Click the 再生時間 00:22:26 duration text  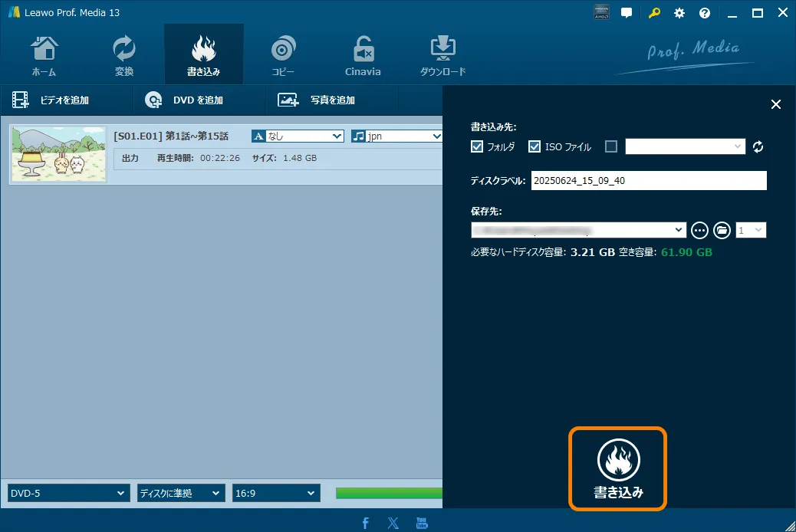(x=199, y=158)
